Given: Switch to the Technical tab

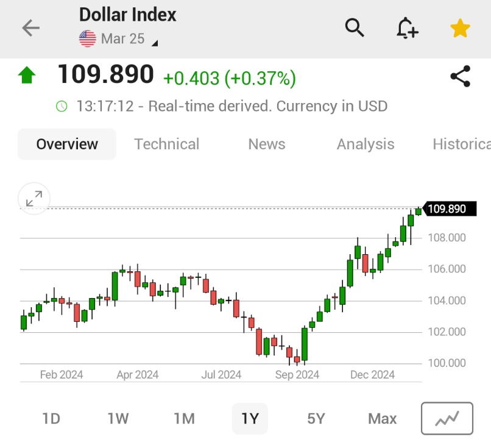Looking at the screenshot, I should (166, 144).
